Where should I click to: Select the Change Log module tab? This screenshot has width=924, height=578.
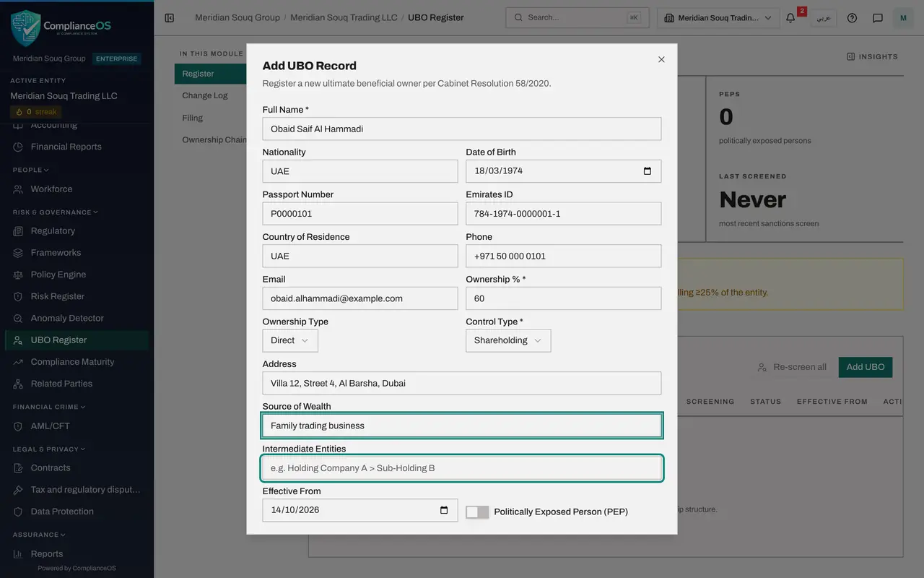(x=205, y=95)
